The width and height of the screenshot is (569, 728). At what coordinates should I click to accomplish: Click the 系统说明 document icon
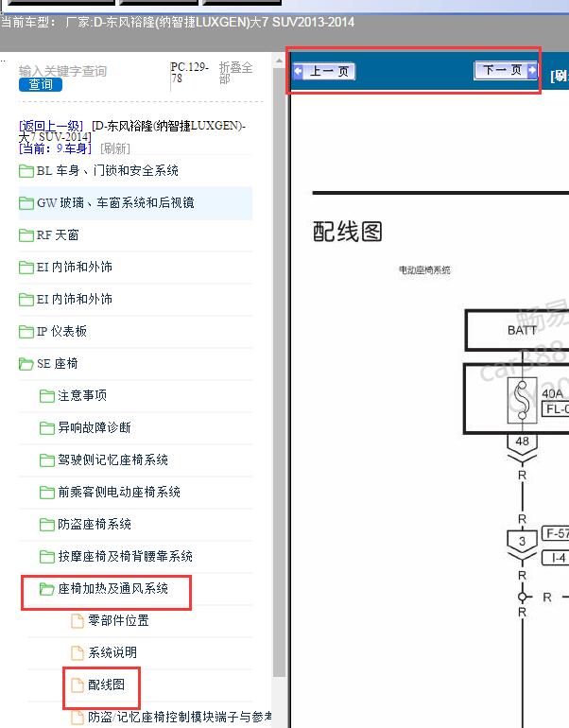[78, 652]
